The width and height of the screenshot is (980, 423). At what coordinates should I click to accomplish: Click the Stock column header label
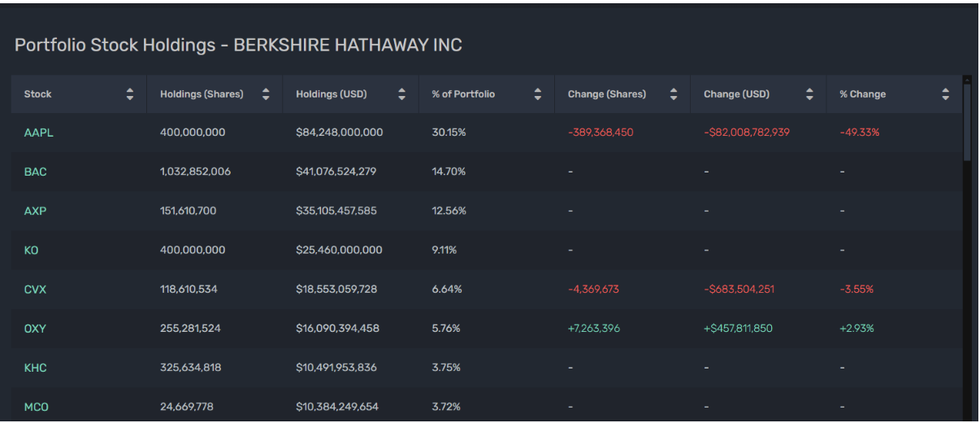tap(38, 94)
